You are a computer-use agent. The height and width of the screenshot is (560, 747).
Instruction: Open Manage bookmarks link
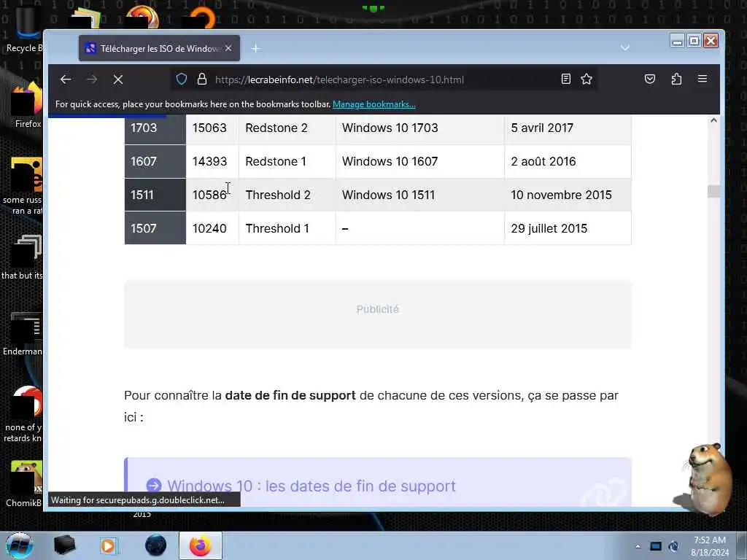(374, 104)
